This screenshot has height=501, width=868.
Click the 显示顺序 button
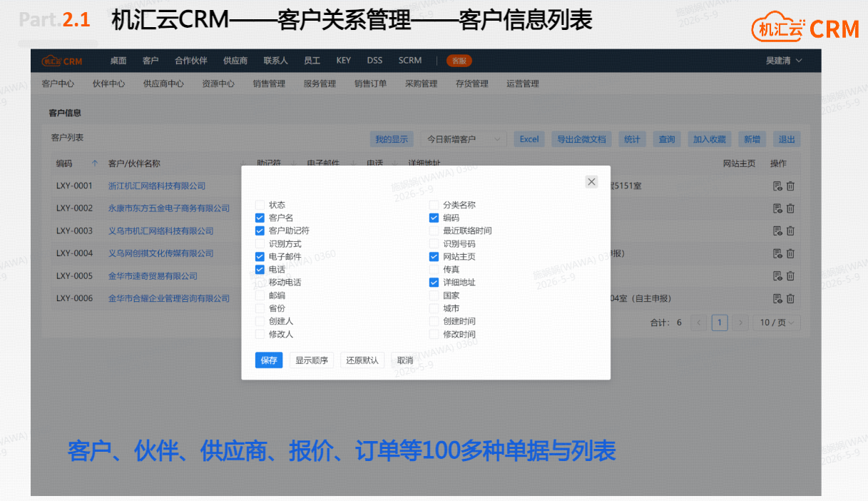pyautogui.click(x=312, y=360)
